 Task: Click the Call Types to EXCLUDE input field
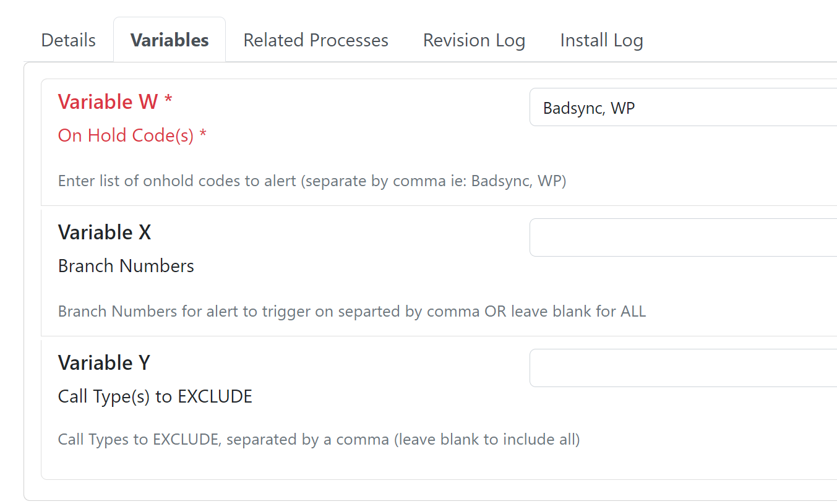click(683, 368)
